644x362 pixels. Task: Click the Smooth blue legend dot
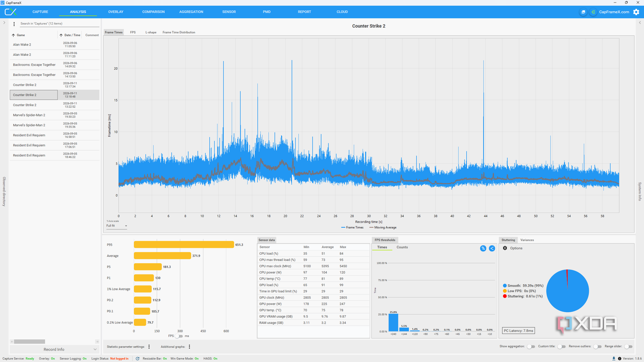[x=504, y=286]
